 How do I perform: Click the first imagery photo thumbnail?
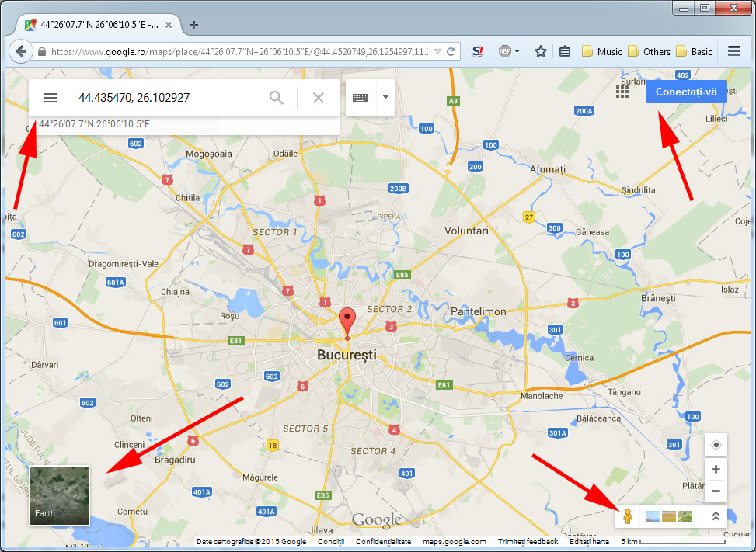(x=652, y=516)
